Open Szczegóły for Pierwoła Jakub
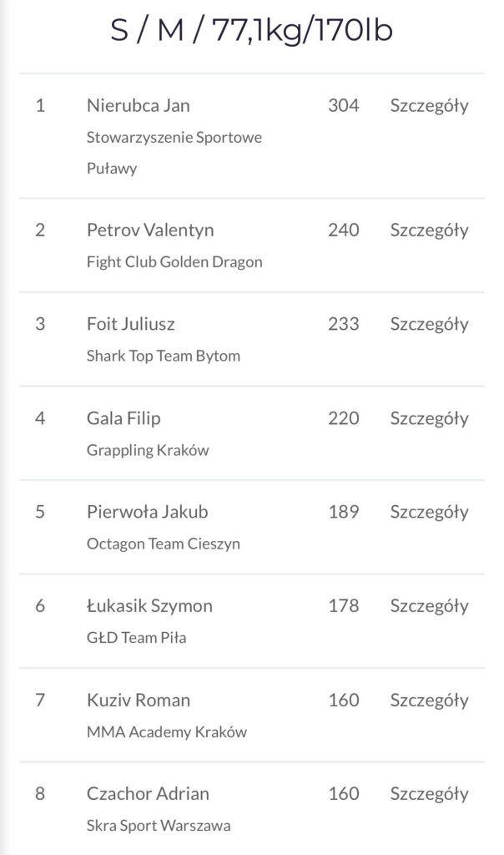The height and width of the screenshot is (855, 504). [x=429, y=512]
